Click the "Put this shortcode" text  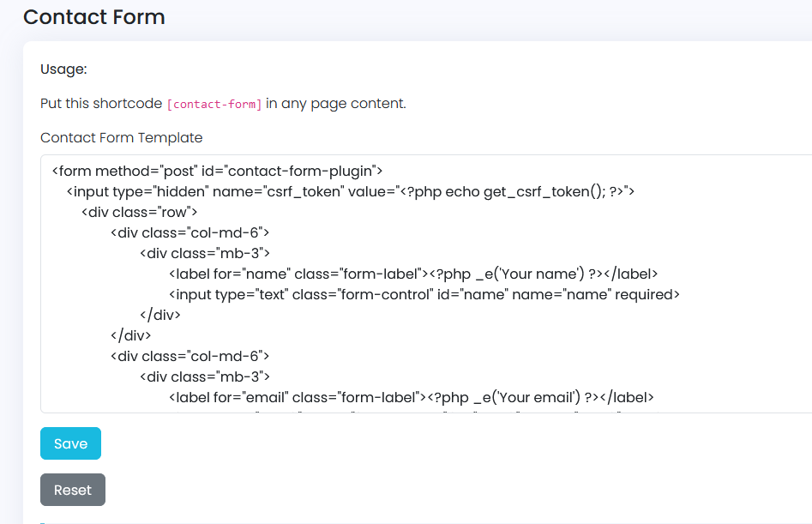[x=101, y=104]
